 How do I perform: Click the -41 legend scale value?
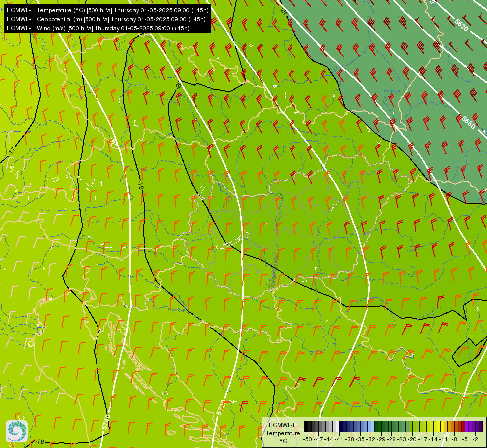[339, 439]
